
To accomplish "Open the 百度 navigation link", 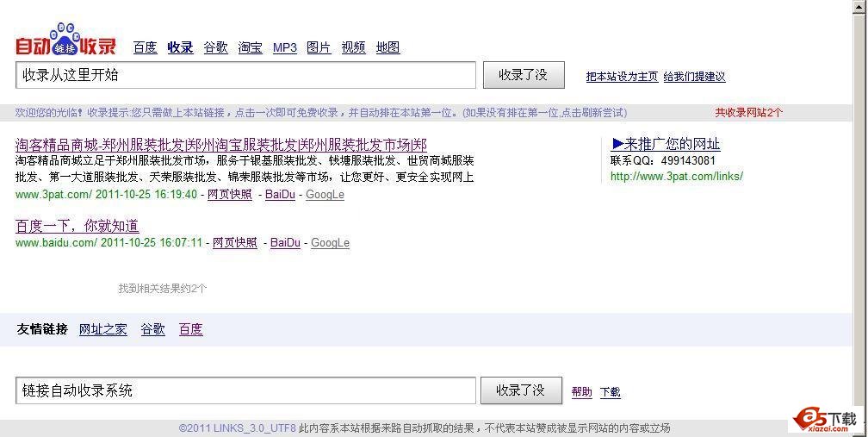I will [x=145, y=47].
